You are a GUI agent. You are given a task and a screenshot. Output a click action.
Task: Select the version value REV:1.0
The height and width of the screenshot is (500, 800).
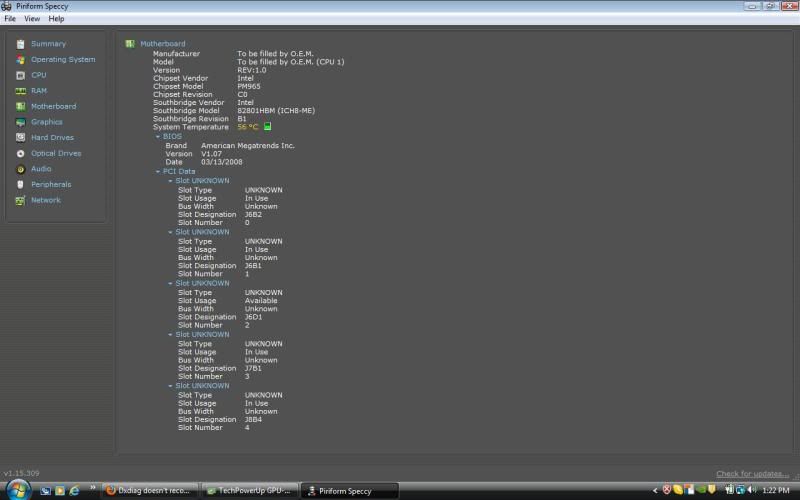click(252, 70)
